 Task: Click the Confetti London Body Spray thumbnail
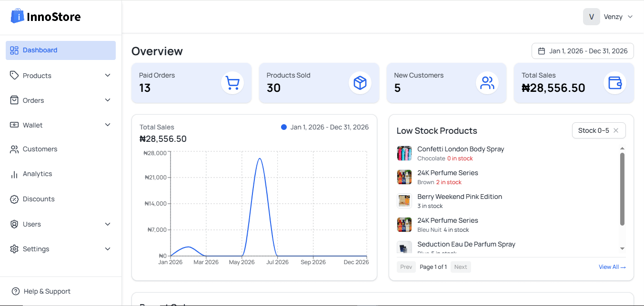[404, 153]
